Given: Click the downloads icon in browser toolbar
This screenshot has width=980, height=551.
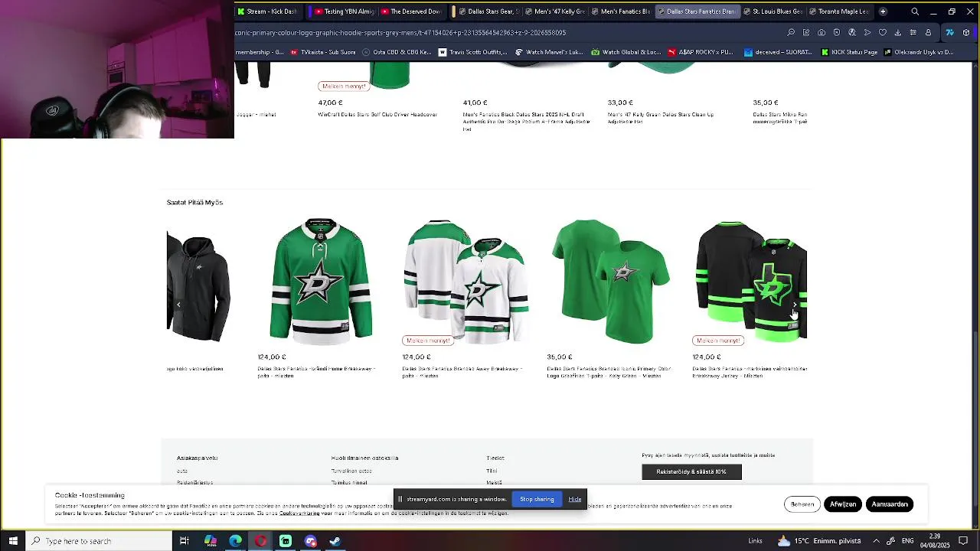Looking at the screenshot, I should click(898, 33).
